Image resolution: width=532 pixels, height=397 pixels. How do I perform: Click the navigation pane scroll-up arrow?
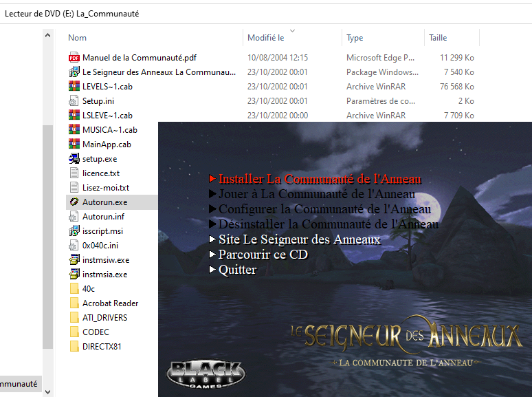click(x=48, y=35)
